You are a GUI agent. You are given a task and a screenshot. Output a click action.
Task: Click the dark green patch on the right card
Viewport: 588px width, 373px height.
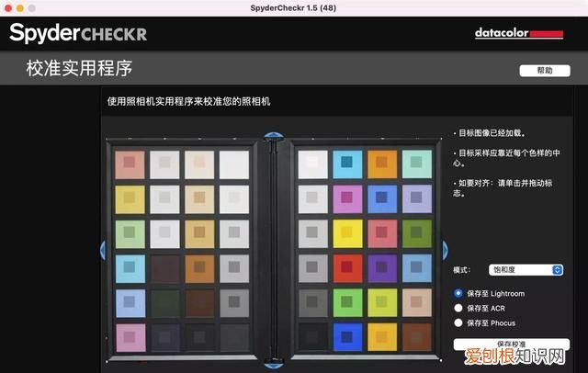click(417, 233)
